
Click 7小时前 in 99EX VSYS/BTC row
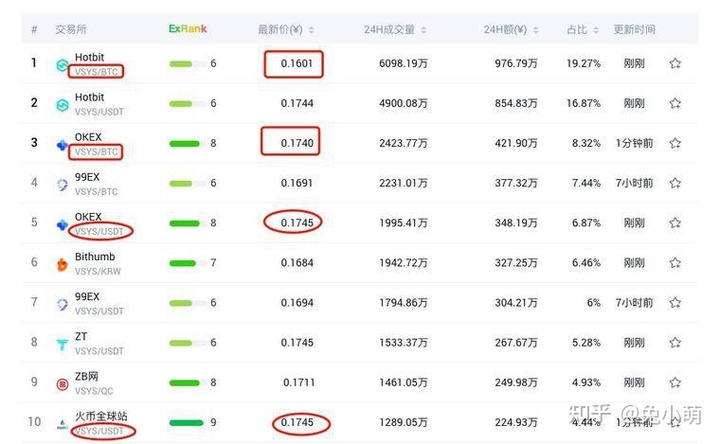tap(634, 183)
